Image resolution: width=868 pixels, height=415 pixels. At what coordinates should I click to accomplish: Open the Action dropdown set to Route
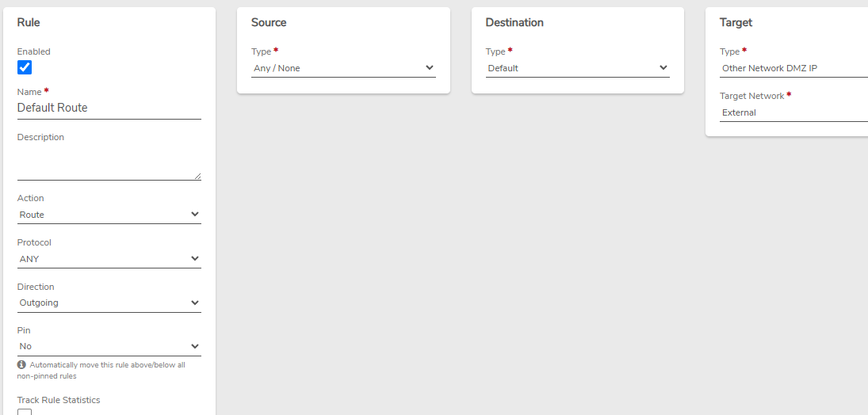[109, 215]
